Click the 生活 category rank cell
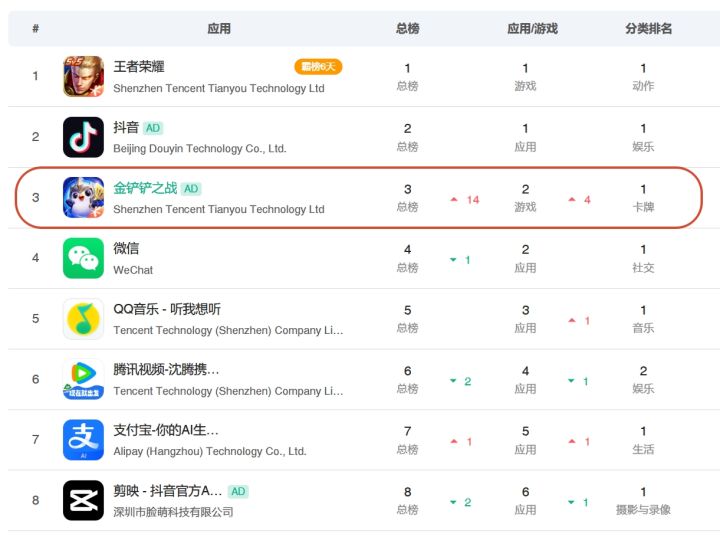Viewport: 720px width, 537px height. coord(643,440)
